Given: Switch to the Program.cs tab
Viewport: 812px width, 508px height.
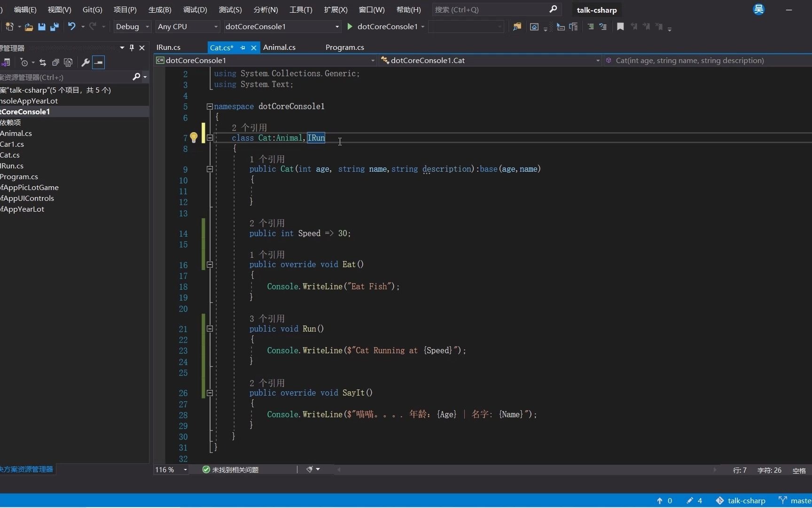Looking at the screenshot, I should [344, 48].
